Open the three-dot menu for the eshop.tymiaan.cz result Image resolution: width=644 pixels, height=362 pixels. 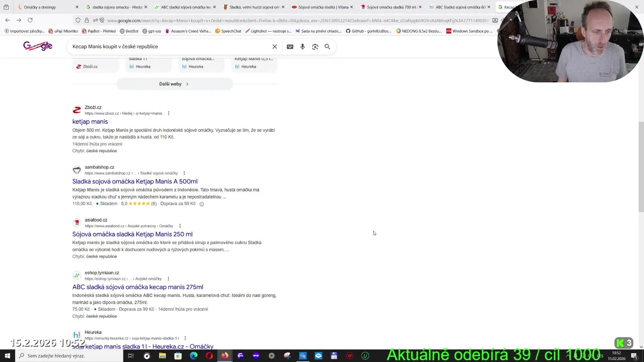[x=168, y=279]
